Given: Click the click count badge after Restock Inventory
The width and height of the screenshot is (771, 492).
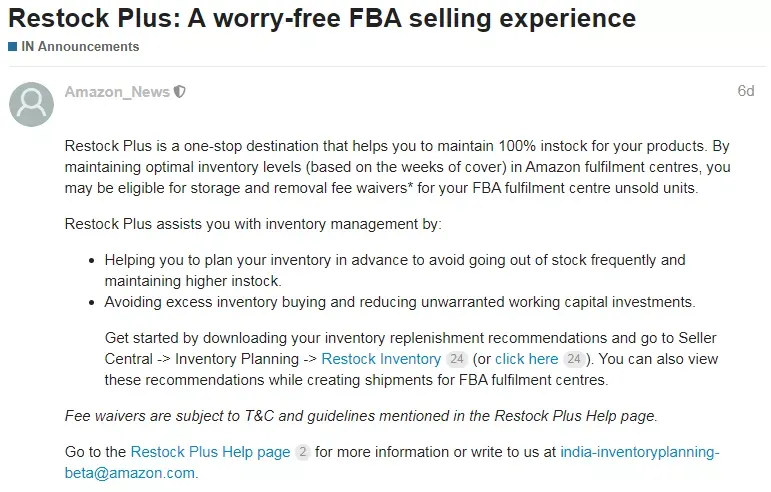Looking at the screenshot, I should tap(457, 359).
